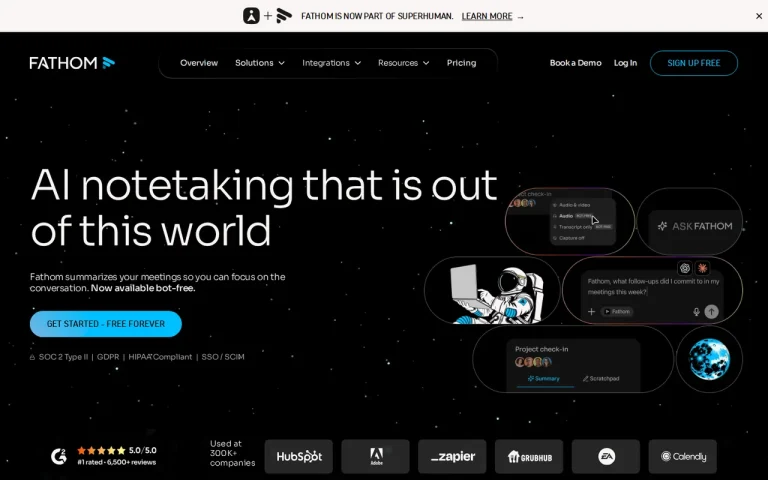Click the five-star rating
This screenshot has height=480, width=768.
(101, 450)
